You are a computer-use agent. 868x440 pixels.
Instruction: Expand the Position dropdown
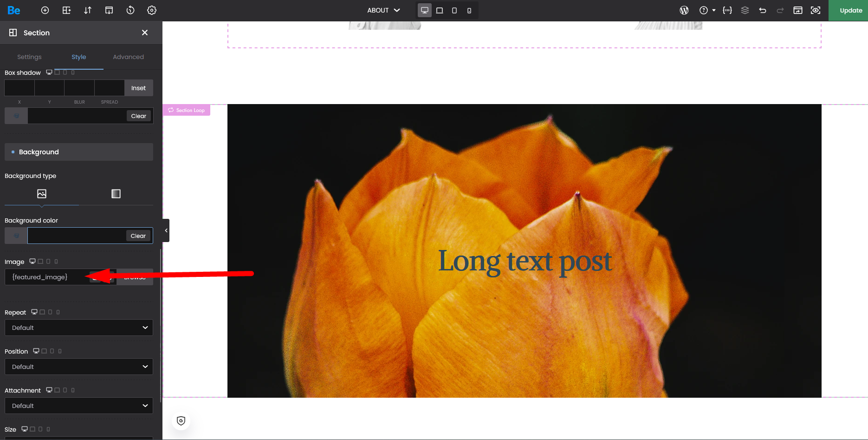79,367
